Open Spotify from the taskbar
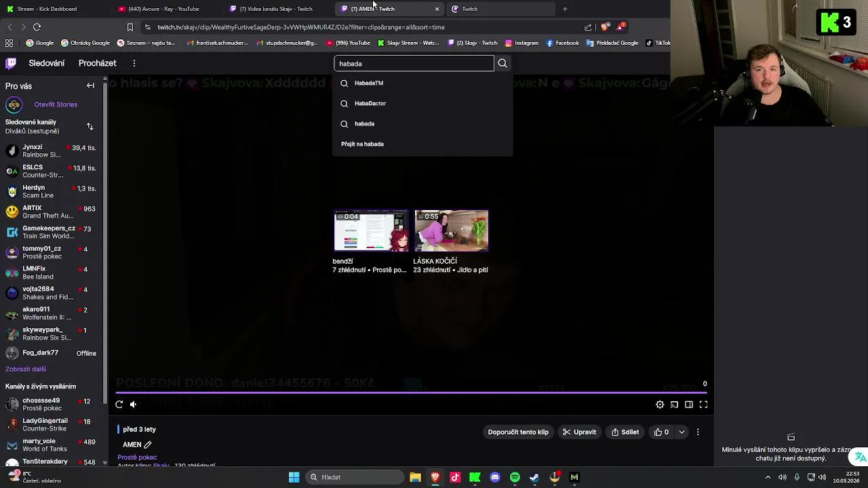 click(x=515, y=477)
